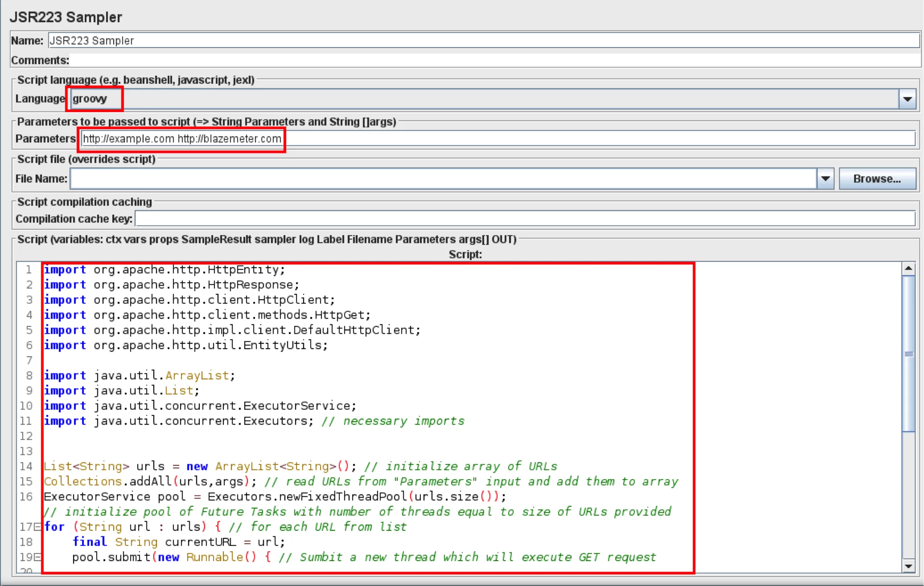
Task: Click the ArrayList import on line 8
Action: tap(197, 376)
